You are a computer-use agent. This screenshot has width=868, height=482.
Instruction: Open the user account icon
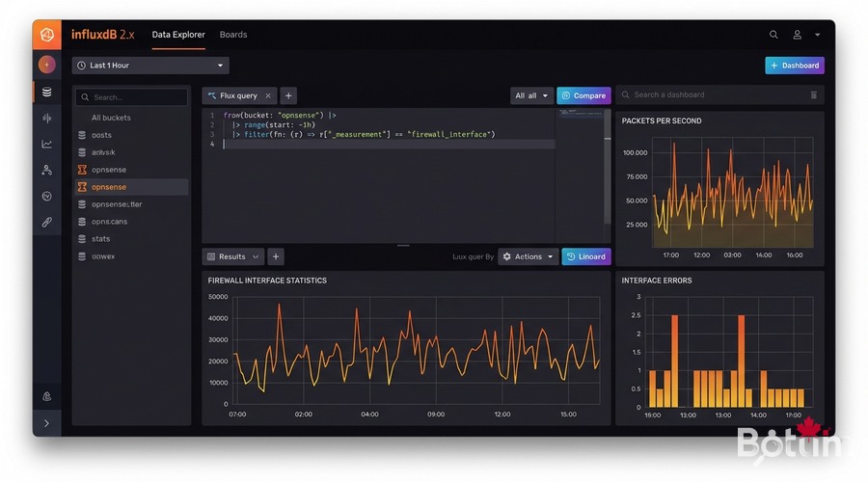[798, 35]
